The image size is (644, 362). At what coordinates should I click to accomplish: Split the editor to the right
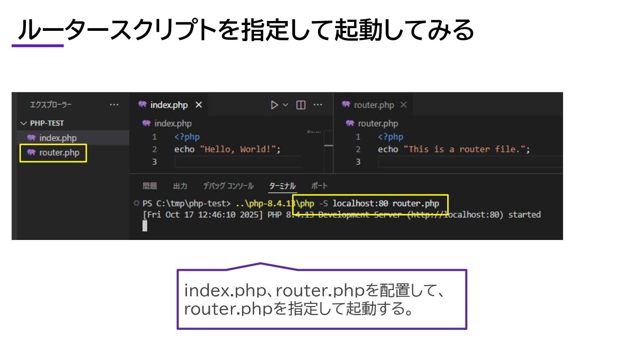click(x=301, y=105)
